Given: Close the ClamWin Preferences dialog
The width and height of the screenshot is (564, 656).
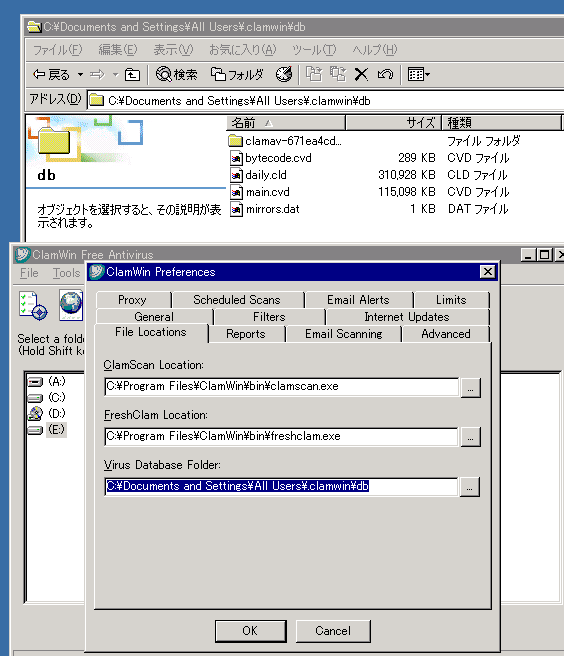Looking at the screenshot, I should click(x=487, y=272).
